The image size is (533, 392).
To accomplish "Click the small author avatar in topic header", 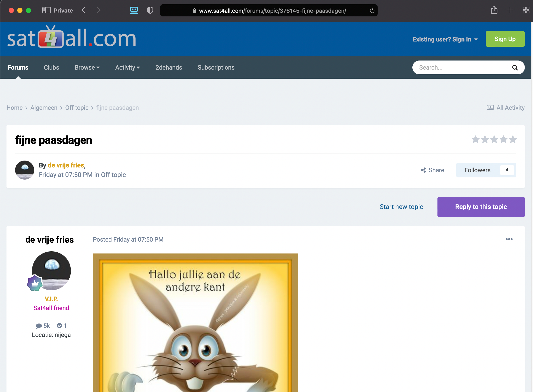I will pyautogui.click(x=25, y=170).
